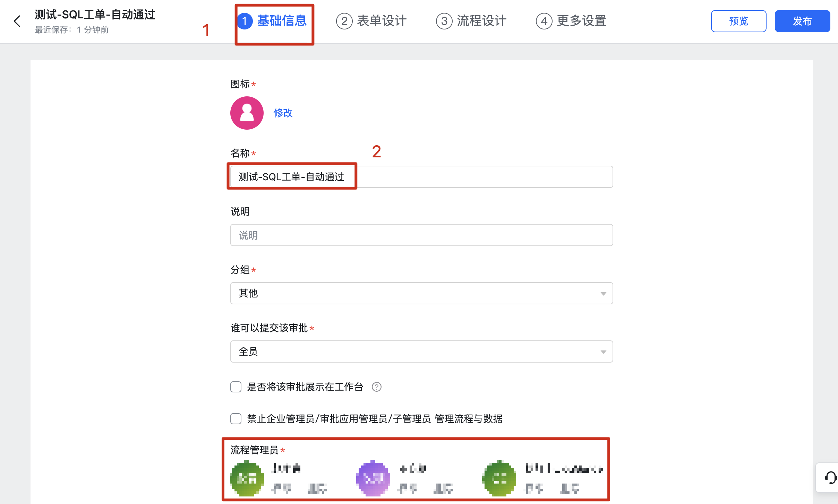
Task: Click the 发布 publish button
Action: [802, 21]
